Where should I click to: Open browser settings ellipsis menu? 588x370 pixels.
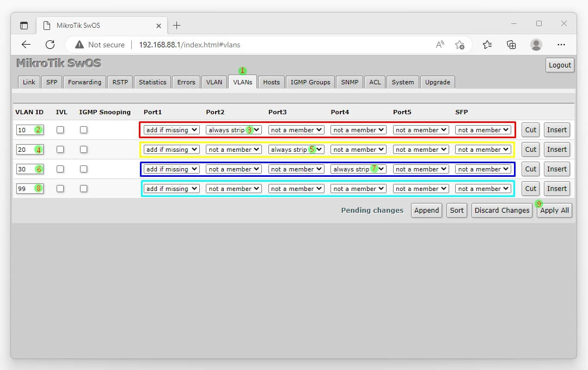pos(561,45)
